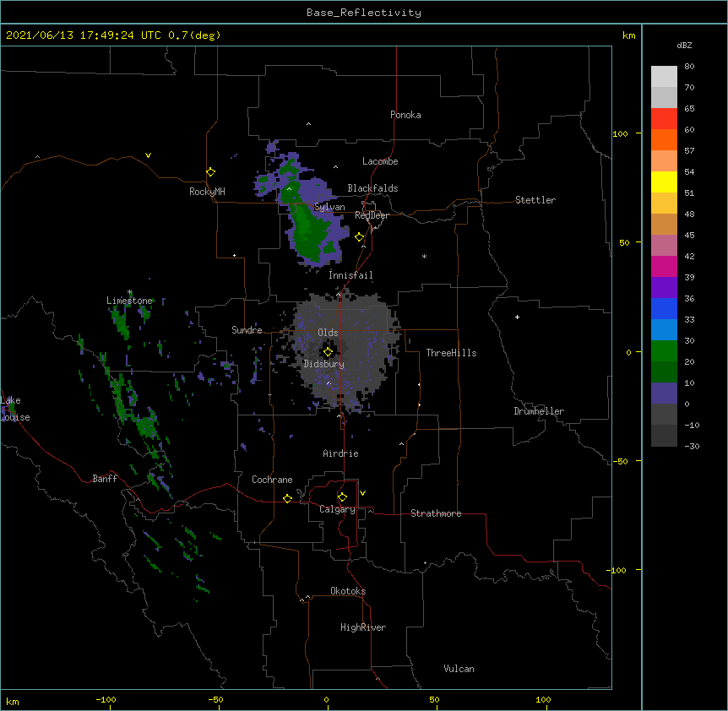
Task: Pick the orange 57–60 dBZ legend color
Action: (664, 139)
